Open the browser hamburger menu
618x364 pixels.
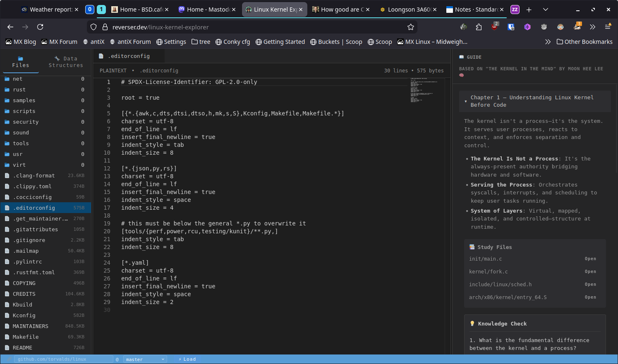coord(608,27)
